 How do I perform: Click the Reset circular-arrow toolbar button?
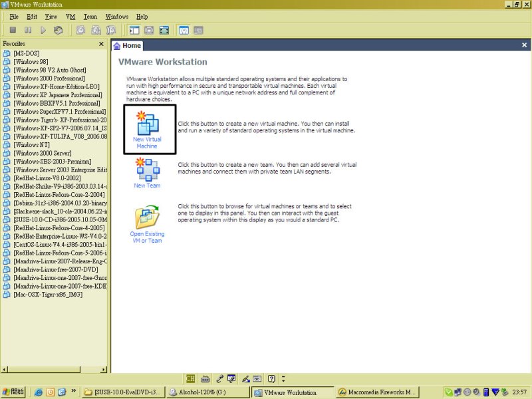(x=58, y=30)
